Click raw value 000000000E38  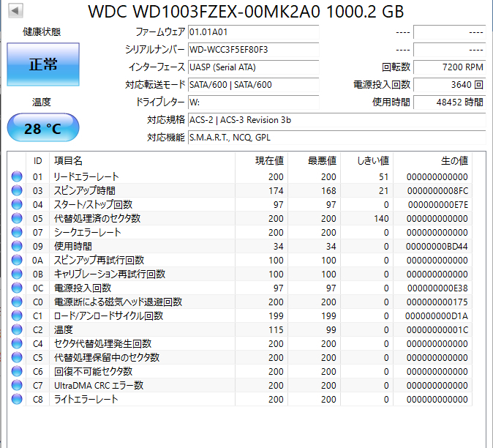tap(437, 288)
